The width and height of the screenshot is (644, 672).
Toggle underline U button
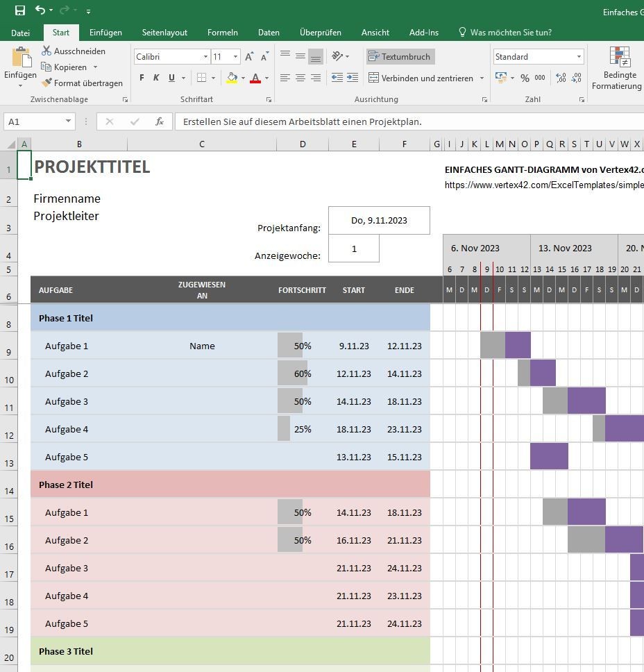[x=172, y=78]
